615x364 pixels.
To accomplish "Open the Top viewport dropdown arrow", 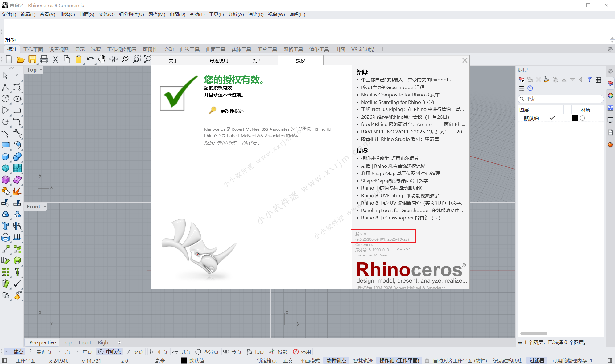I will pyautogui.click(x=41, y=70).
